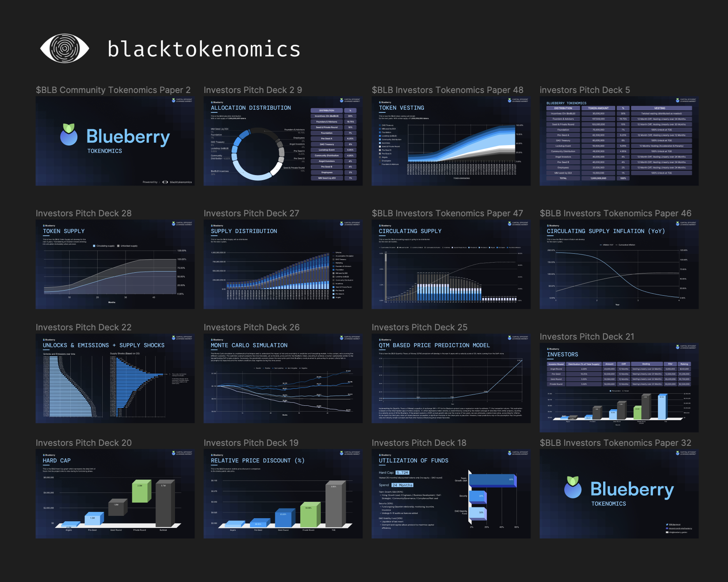Click the blacktokenomics eye logo
This screenshot has width=728, height=582.
(x=65, y=49)
